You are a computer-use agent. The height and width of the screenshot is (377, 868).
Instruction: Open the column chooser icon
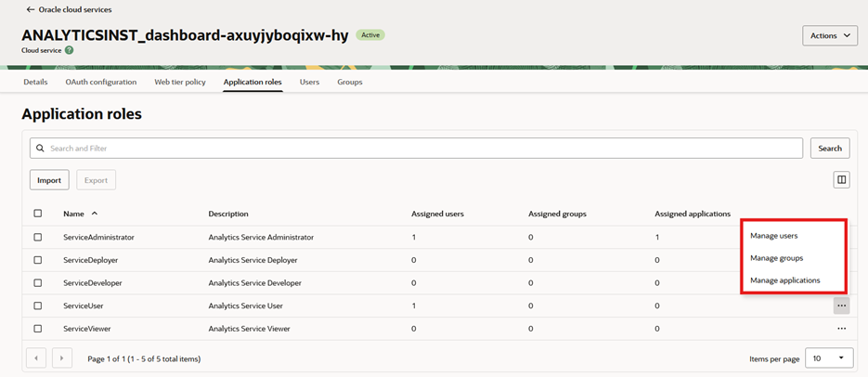point(841,179)
